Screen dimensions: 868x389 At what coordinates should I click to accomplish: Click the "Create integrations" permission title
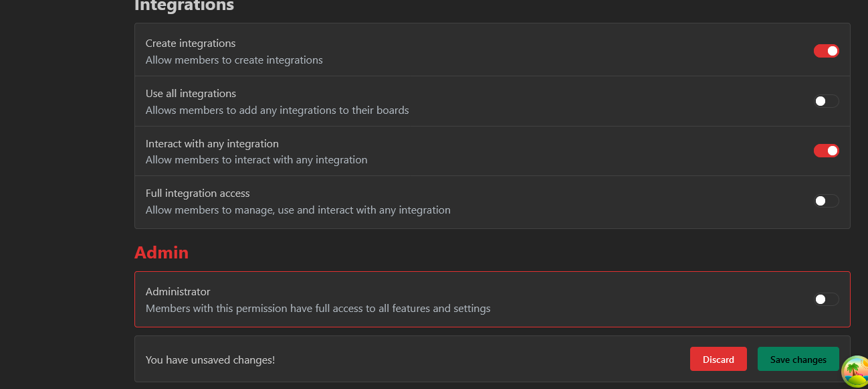click(x=191, y=44)
